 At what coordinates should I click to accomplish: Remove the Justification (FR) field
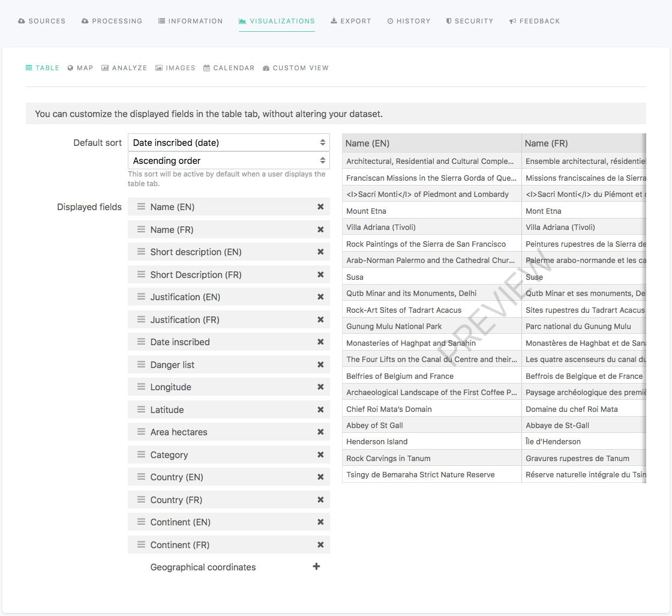(320, 320)
